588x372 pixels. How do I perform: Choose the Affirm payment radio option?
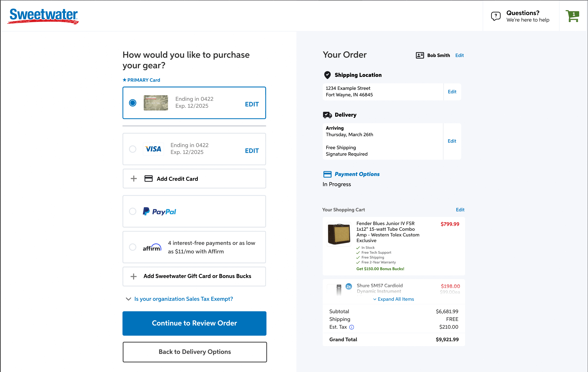click(x=133, y=247)
